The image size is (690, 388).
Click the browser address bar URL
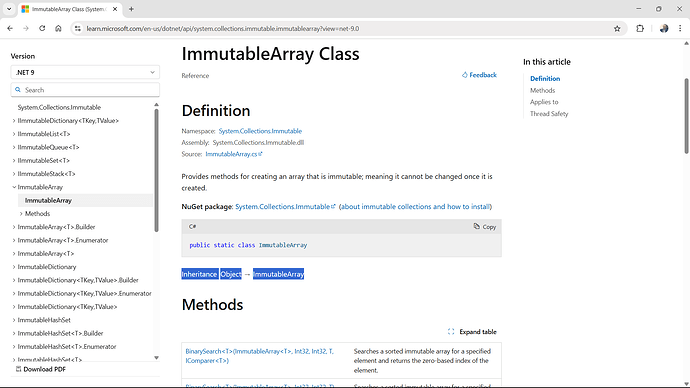point(223,29)
